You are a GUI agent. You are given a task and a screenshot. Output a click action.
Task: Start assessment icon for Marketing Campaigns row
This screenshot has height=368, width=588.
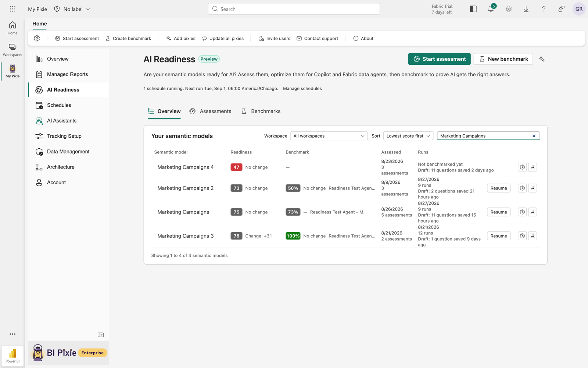tap(522, 212)
